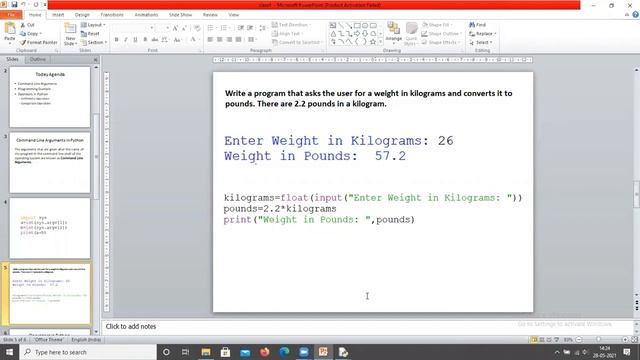640x360 pixels.
Task: Close the slides thumbnail pane
Action: click(x=96, y=60)
